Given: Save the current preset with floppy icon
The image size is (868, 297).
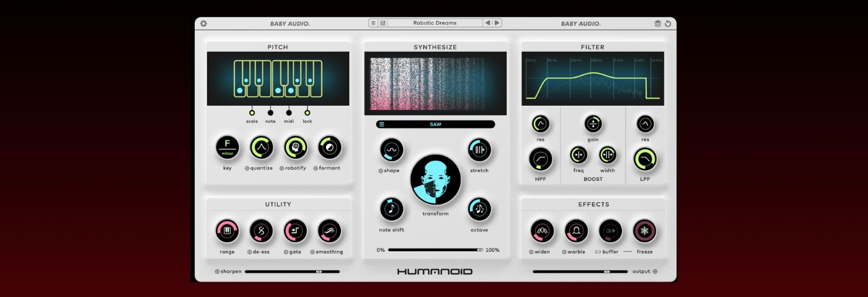Looking at the screenshot, I should [383, 23].
